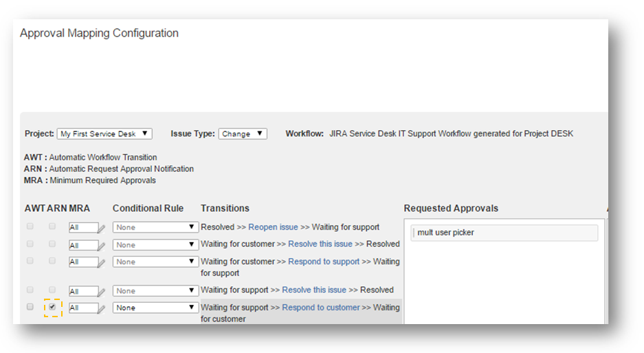
Task: Open Conditional Rule dropdown for Respond to customer
Action: click(x=155, y=308)
